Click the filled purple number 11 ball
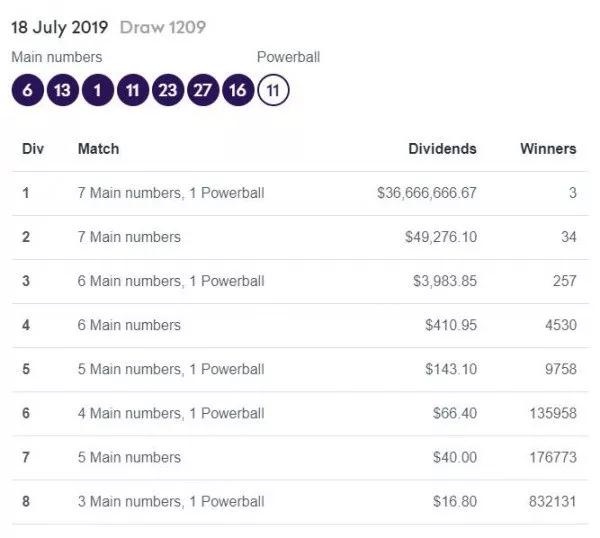The width and height of the screenshot is (600, 538). (x=132, y=91)
